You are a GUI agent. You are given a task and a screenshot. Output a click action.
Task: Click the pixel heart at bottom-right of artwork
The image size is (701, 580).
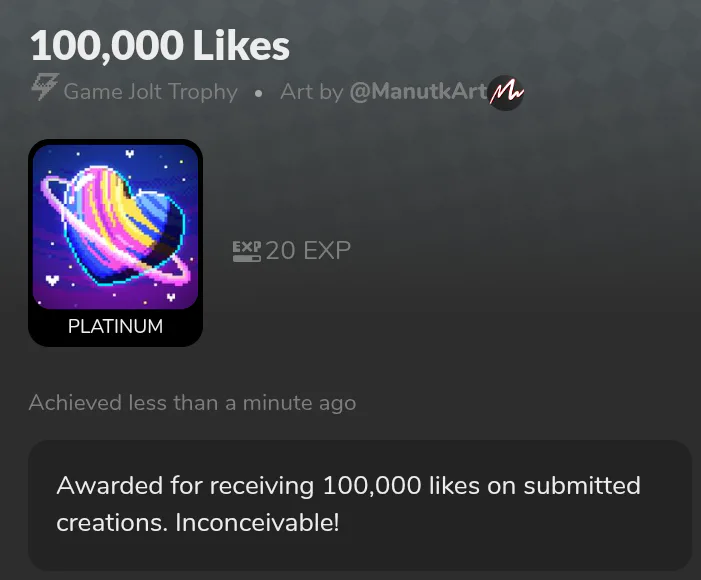(171, 297)
